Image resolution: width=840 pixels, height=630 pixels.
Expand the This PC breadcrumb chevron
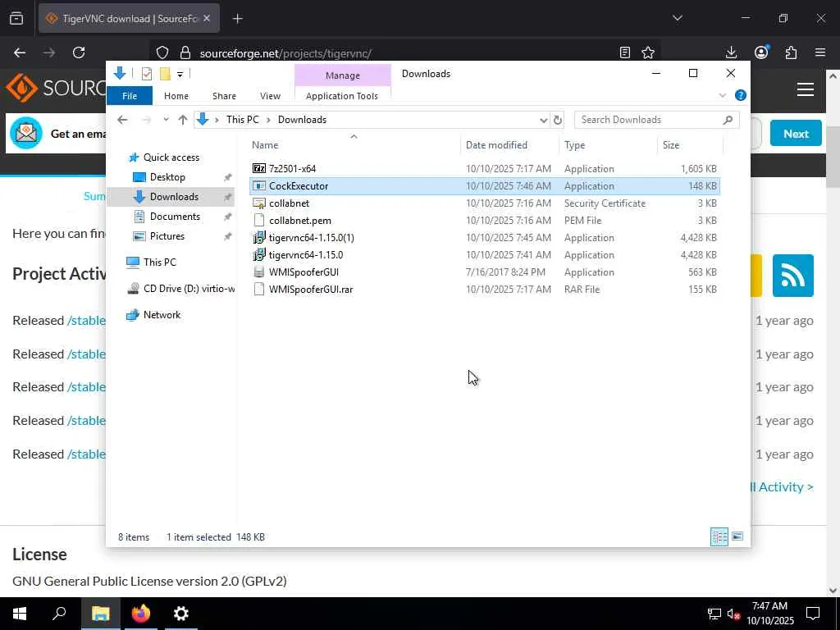pyautogui.click(x=268, y=120)
